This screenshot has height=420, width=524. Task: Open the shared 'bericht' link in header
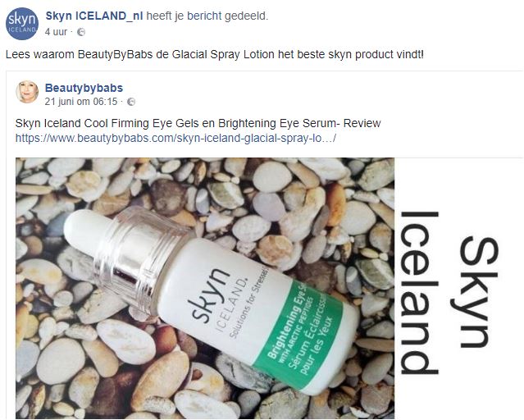pos(204,16)
